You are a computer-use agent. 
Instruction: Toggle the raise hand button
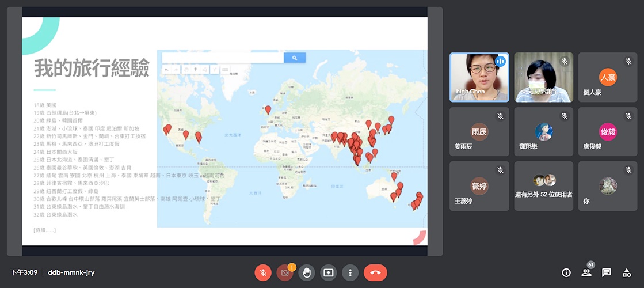tap(307, 272)
